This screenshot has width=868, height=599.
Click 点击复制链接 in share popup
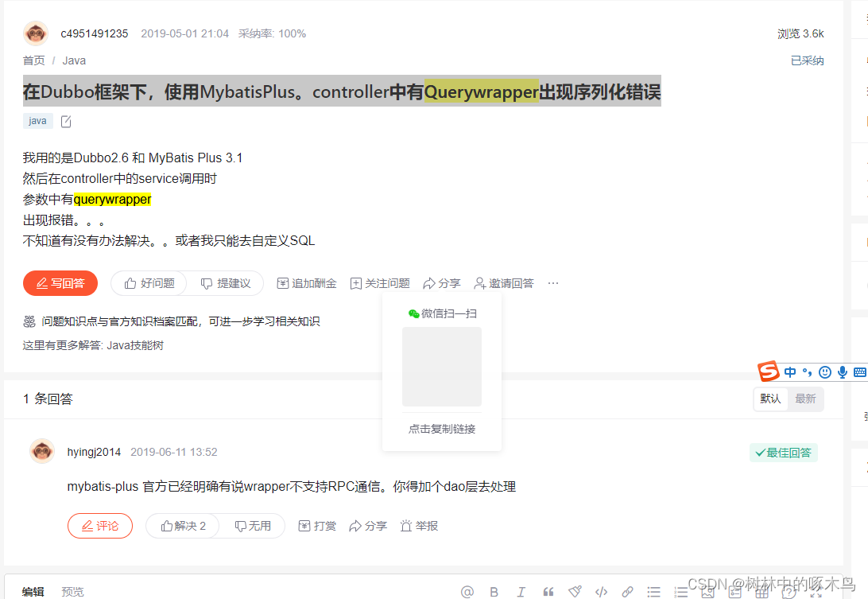(x=442, y=429)
